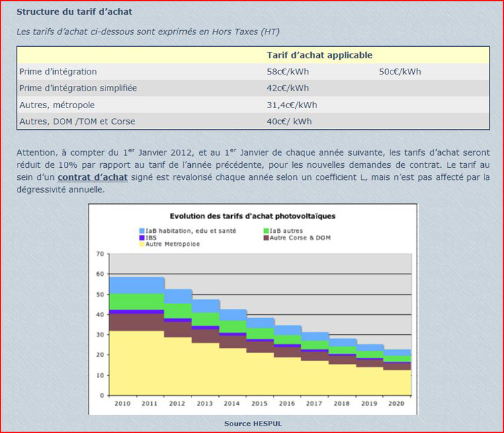Click the yellow Autre Metropoloe legend swatch
The height and width of the screenshot is (433, 504).
pyautogui.click(x=140, y=244)
